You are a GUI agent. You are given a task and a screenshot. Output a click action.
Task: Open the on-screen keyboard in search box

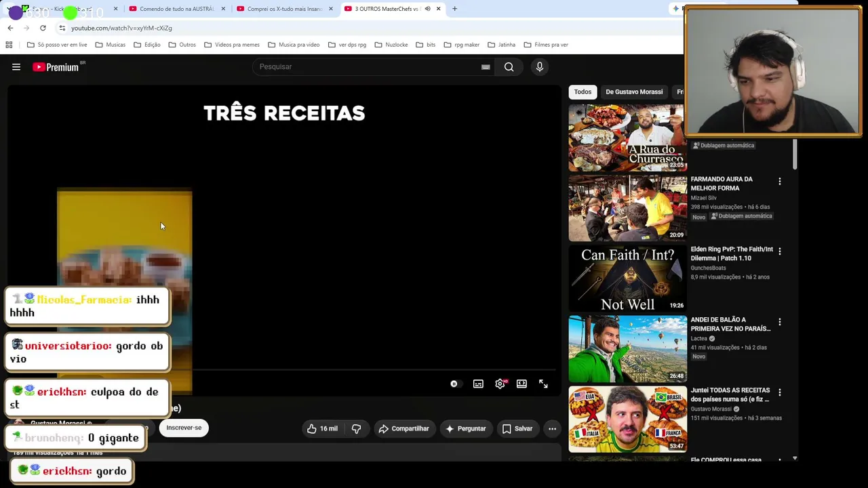486,67
